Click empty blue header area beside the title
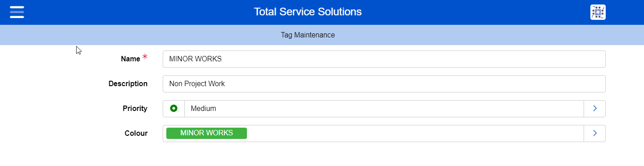 tap(473, 12)
